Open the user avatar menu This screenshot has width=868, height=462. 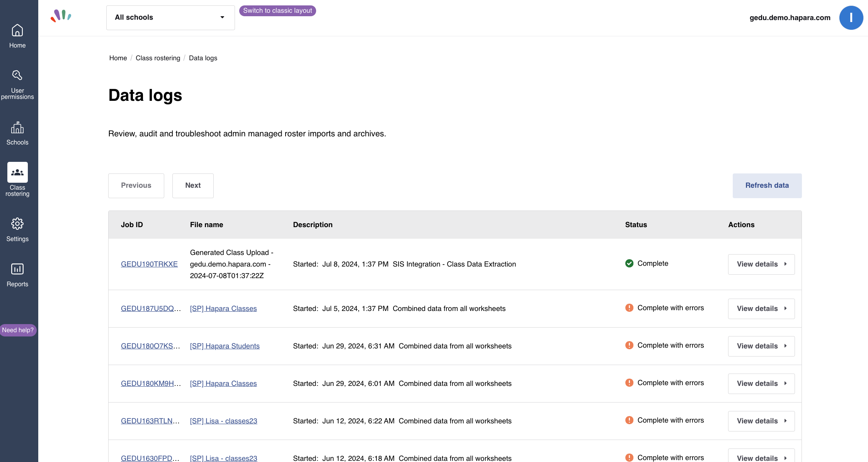point(851,17)
